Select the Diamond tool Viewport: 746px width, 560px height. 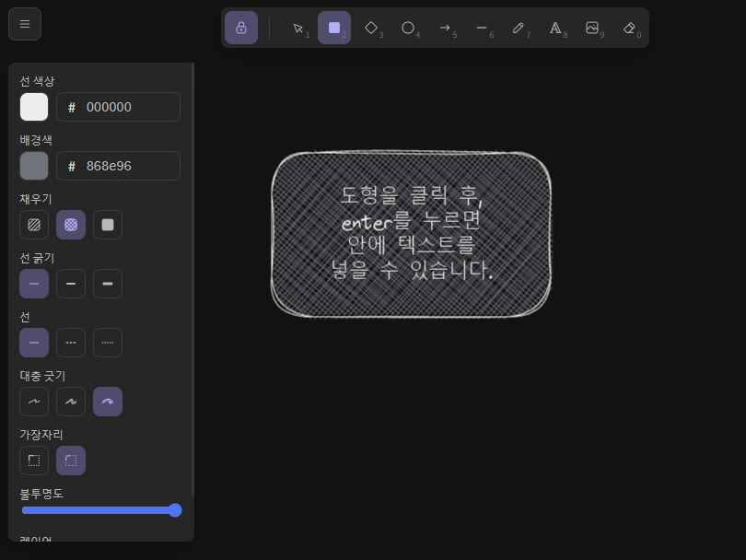click(x=371, y=28)
